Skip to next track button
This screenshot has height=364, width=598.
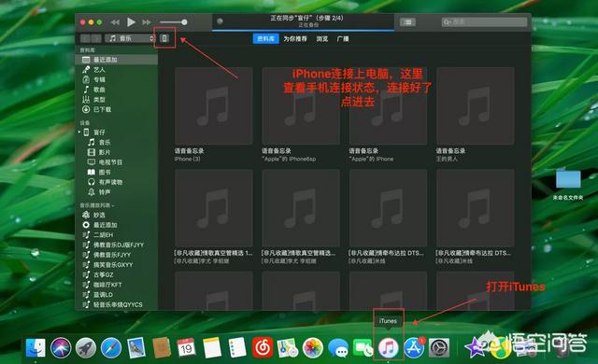pyautogui.click(x=147, y=22)
